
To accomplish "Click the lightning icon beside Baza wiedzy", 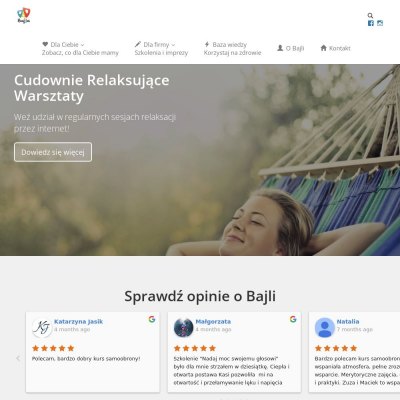I will click(207, 44).
